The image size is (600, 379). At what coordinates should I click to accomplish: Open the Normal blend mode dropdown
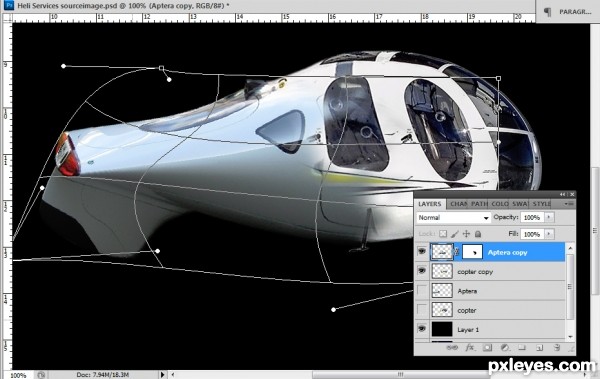point(453,217)
